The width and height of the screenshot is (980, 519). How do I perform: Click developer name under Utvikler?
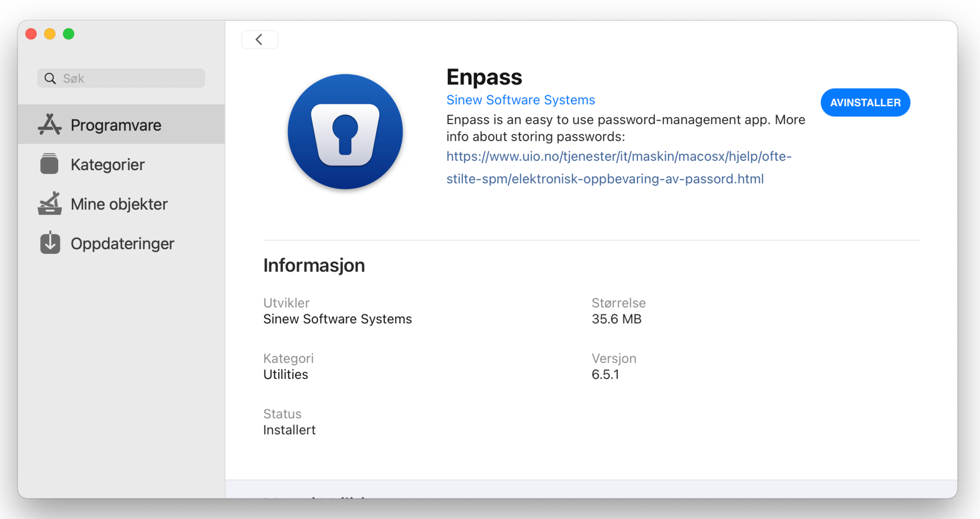pos(337,319)
